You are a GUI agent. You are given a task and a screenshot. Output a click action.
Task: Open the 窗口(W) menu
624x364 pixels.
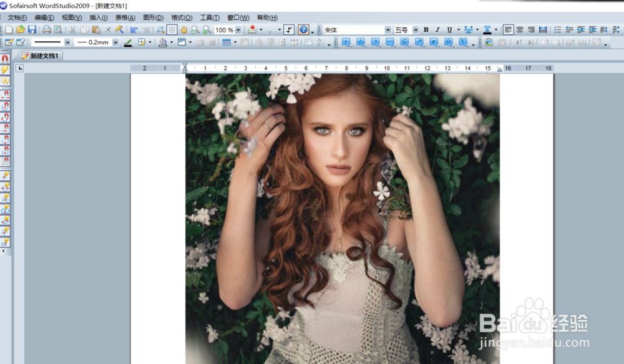(238, 17)
